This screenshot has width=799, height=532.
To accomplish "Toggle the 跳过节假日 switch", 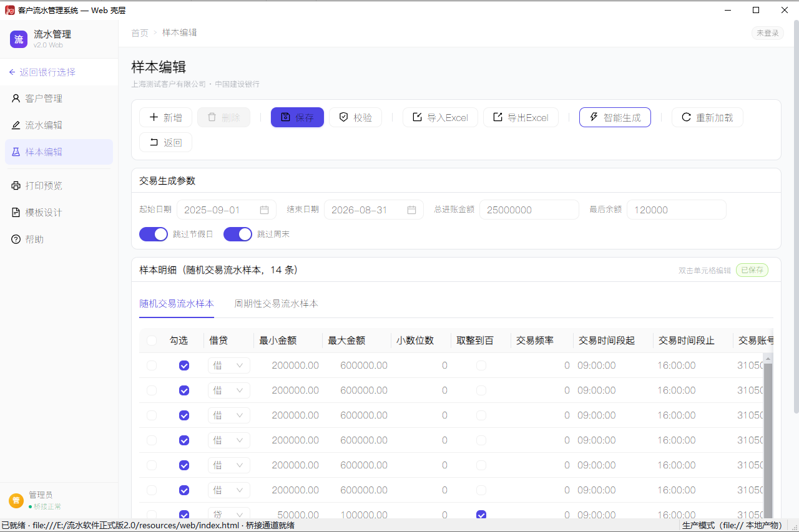I will (x=154, y=234).
